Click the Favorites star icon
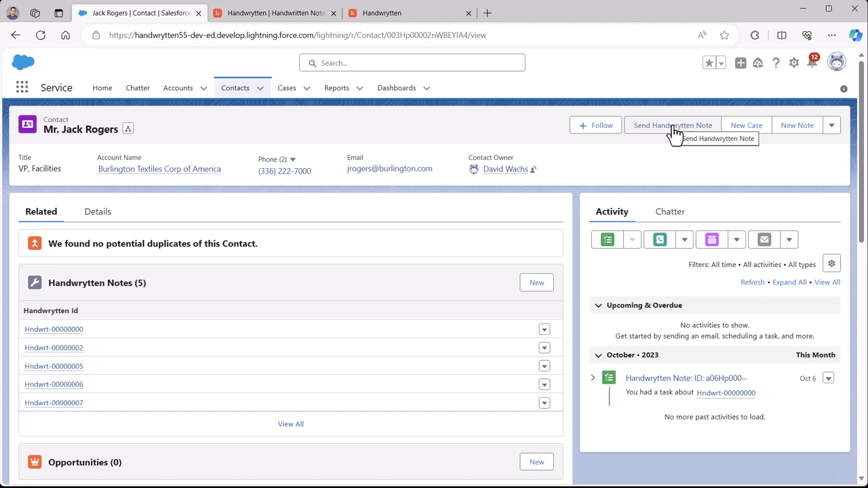The image size is (868, 488). coord(709,63)
